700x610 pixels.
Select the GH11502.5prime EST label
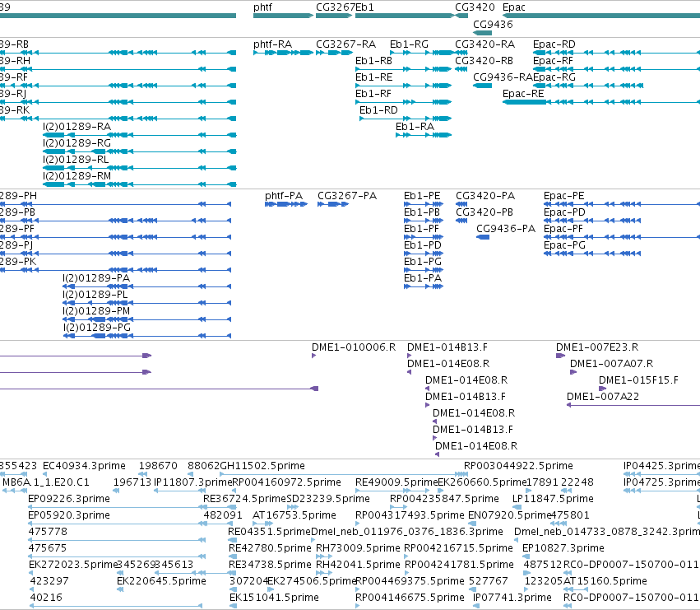pyautogui.click(x=262, y=466)
